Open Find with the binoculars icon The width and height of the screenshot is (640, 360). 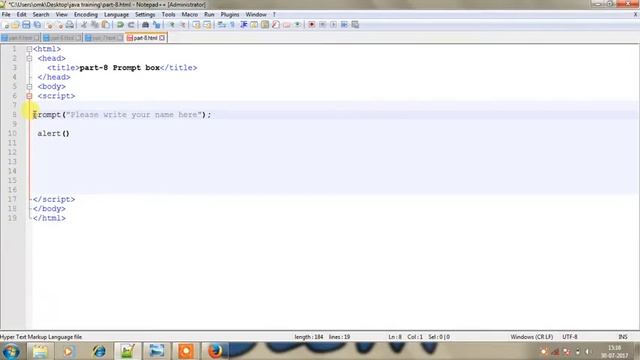pyautogui.click(x=145, y=25)
